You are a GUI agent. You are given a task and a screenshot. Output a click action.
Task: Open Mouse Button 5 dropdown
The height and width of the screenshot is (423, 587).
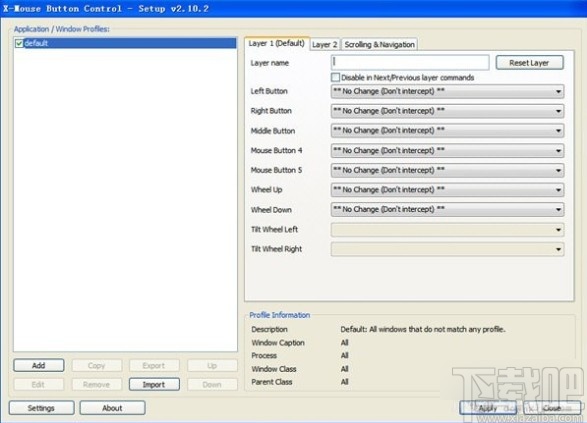[x=447, y=170]
